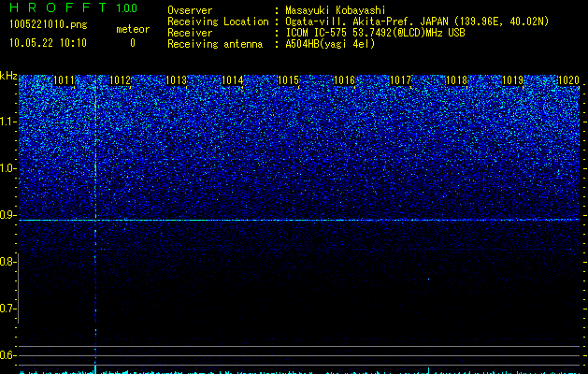This screenshot has height=374, width=588.
Task: Click the 0.6 frequency axis label
Action: [7, 355]
